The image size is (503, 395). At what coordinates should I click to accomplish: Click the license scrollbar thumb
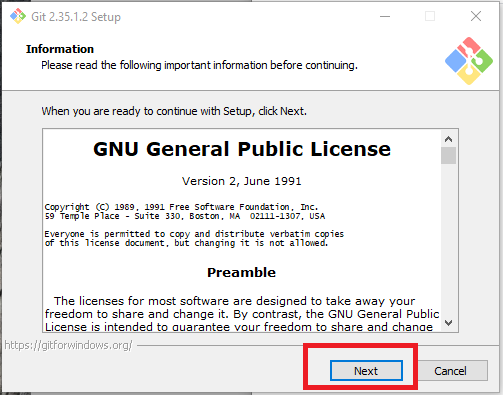click(x=448, y=156)
